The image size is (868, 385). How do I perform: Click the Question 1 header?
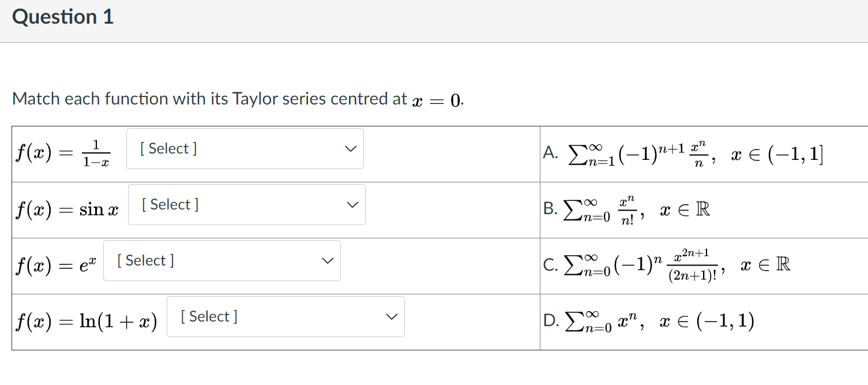tap(62, 17)
